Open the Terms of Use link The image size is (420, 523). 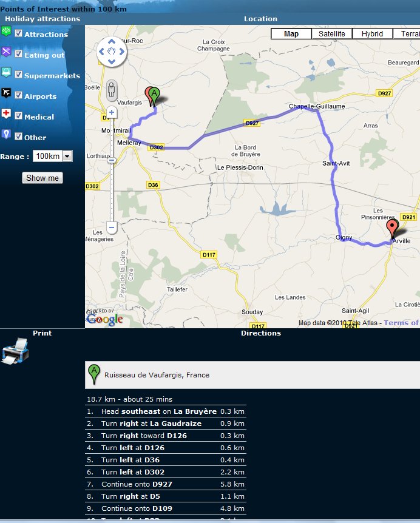(401, 323)
